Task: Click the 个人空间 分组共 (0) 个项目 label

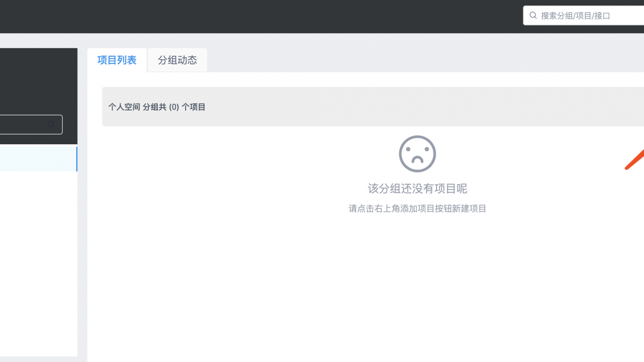Action: pos(157,107)
